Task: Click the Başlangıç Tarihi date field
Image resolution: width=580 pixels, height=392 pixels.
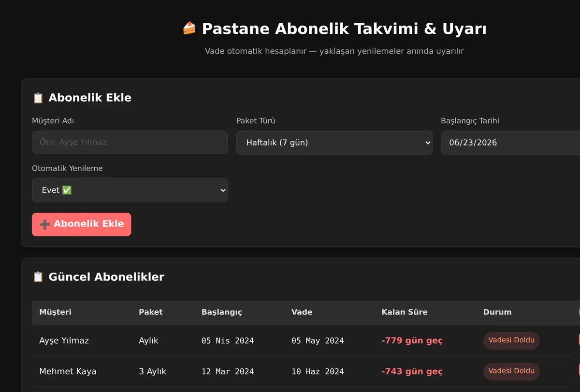Action: [510, 143]
